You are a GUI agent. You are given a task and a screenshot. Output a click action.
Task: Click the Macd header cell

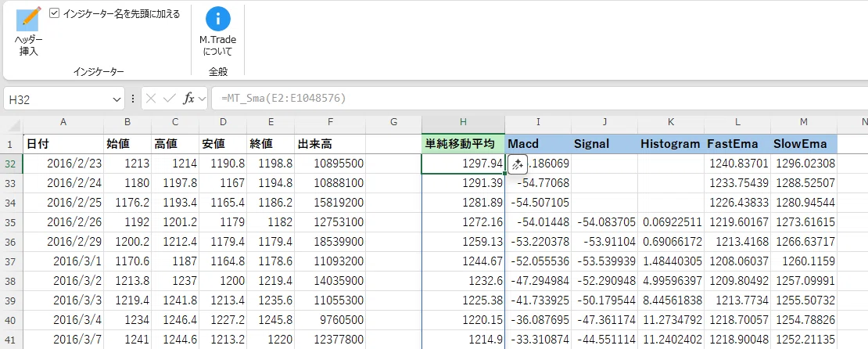[x=538, y=144]
